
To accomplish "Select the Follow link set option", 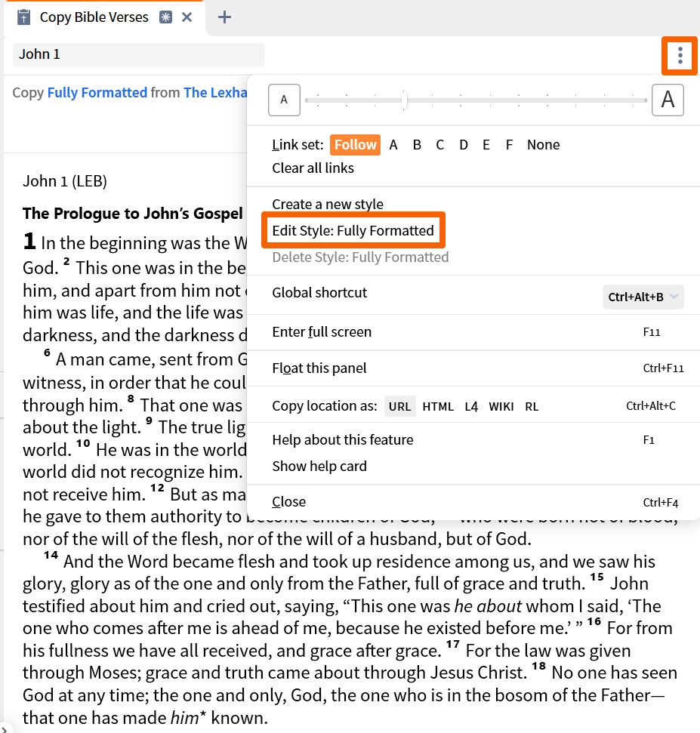I will tap(356, 145).
